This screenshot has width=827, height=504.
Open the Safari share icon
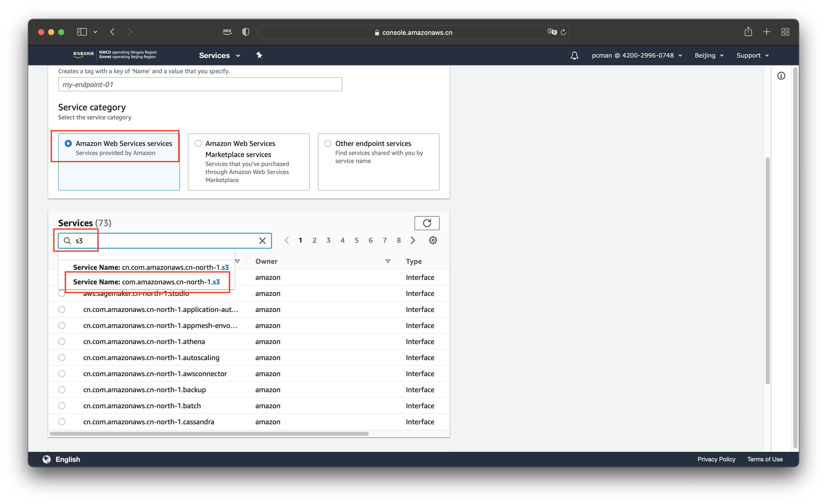point(748,32)
